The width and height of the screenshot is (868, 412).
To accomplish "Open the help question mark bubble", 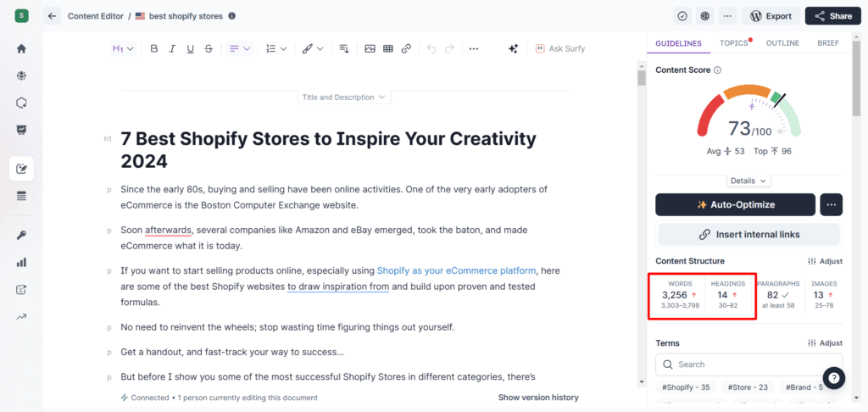I will pos(834,378).
